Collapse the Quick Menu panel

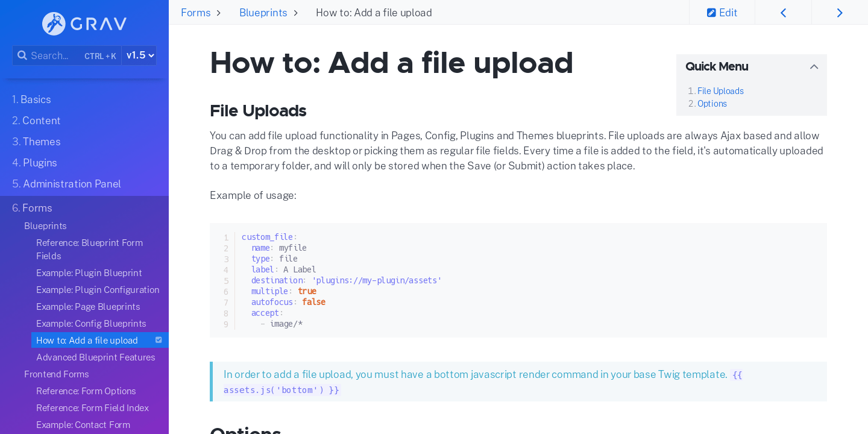[x=814, y=66]
